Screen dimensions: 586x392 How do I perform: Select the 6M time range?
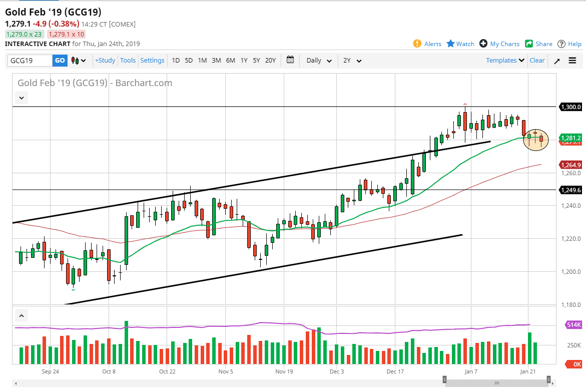point(230,61)
